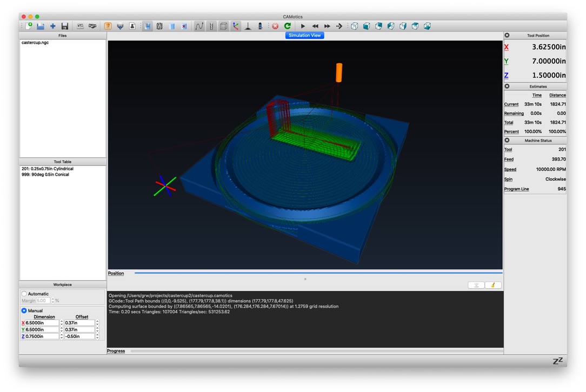This screenshot has height=392, width=586.
Task: Speed up playback with the fast-forward arrows
Action: 327,26
